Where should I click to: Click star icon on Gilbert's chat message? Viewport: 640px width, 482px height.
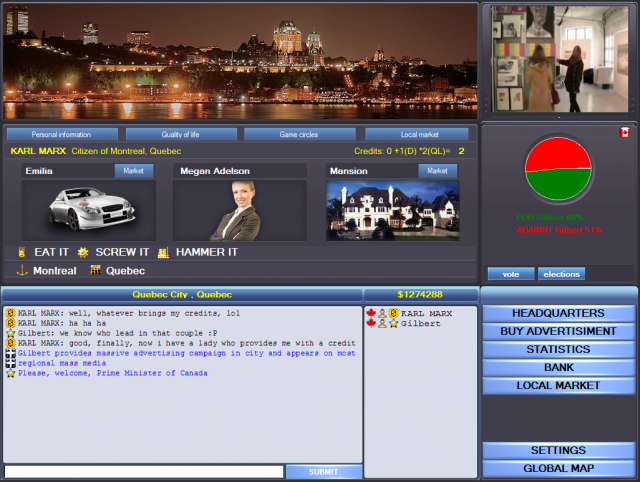coord(11,333)
